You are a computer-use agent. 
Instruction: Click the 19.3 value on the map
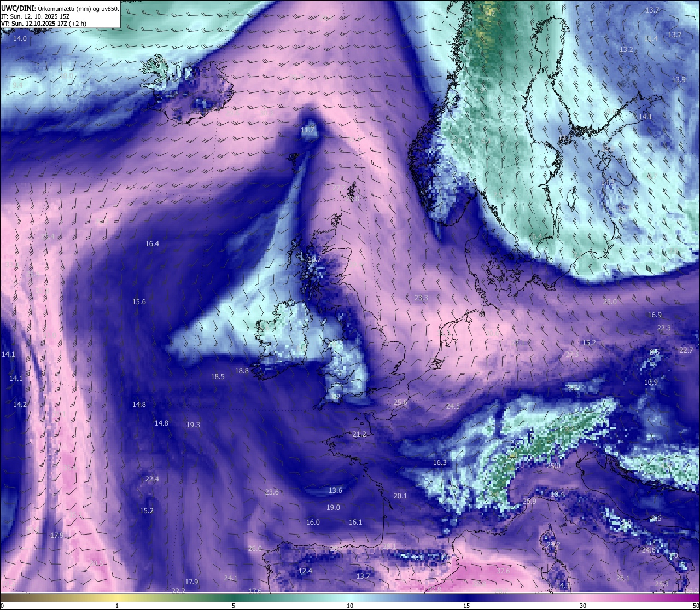click(x=193, y=425)
